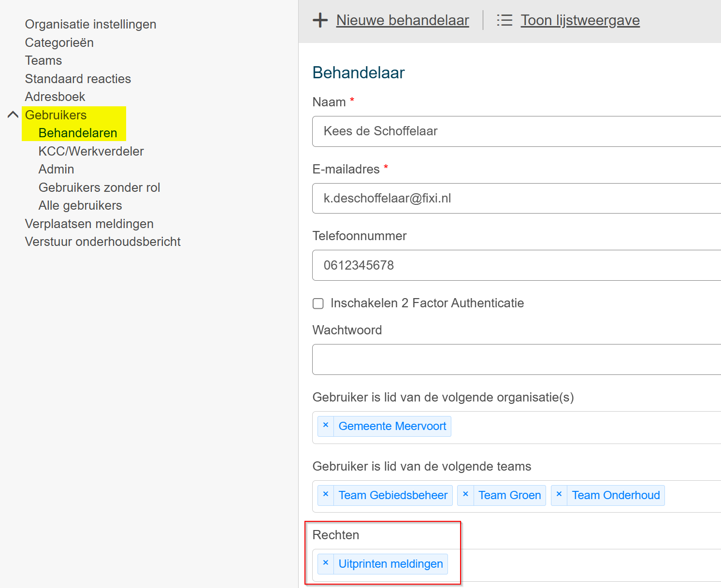The width and height of the screenshot is (721, 588).
Task: Remove the Team Onderhoud tag
Action: pos(559,494)
